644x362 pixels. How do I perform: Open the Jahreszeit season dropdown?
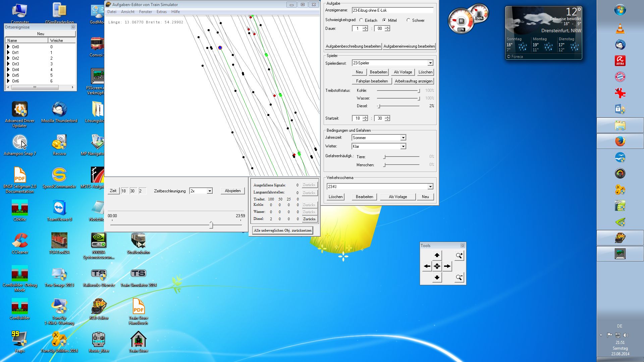[x=403, y=138]
